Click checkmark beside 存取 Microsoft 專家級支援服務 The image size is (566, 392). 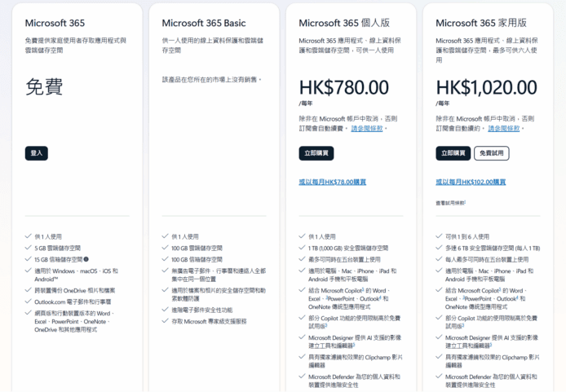(165, 321)
